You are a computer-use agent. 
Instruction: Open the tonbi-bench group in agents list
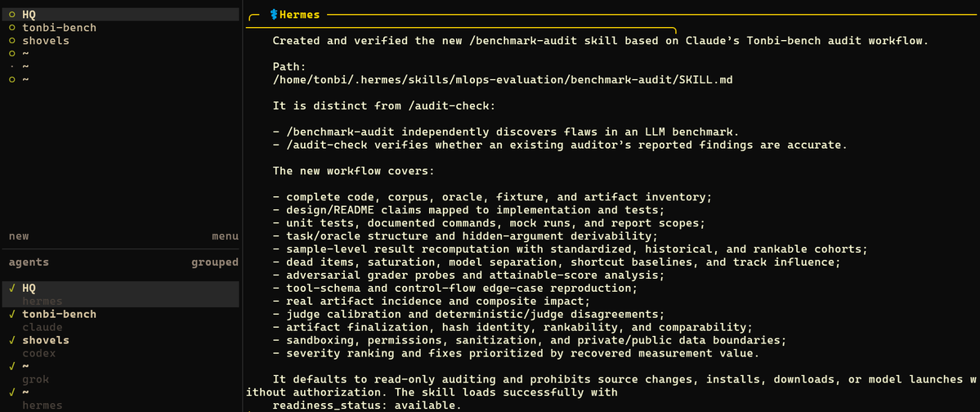click(x=60, y=314)
